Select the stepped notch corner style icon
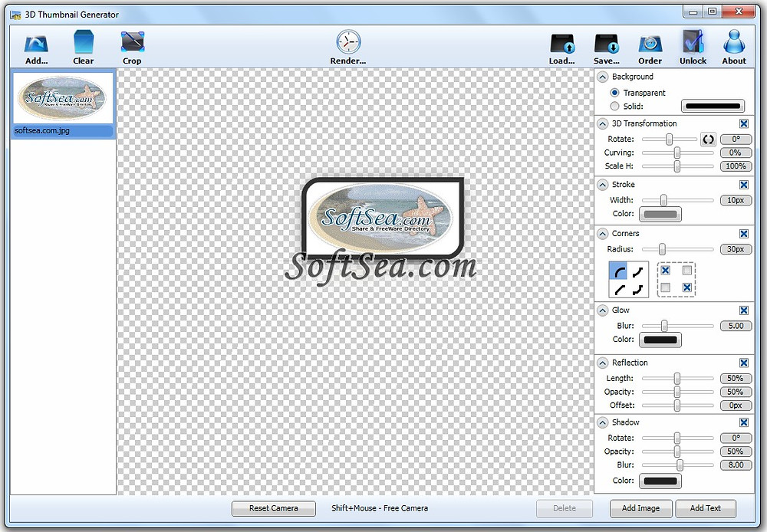Image resolution: width=767 pixels, height=532 pixels. pyautogui.click(x=637, y=289)
